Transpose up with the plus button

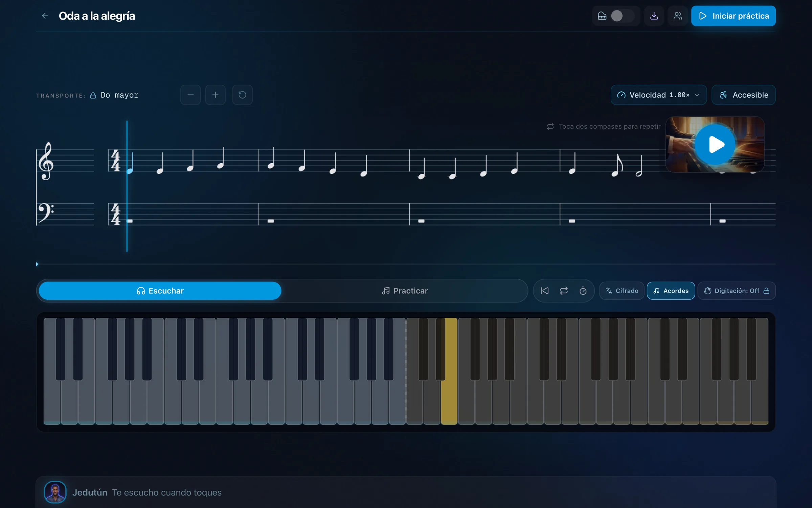215,95
